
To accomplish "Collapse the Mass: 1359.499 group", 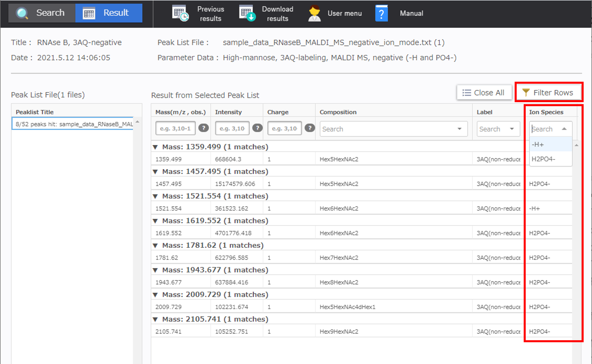I will tap(155, 147).
